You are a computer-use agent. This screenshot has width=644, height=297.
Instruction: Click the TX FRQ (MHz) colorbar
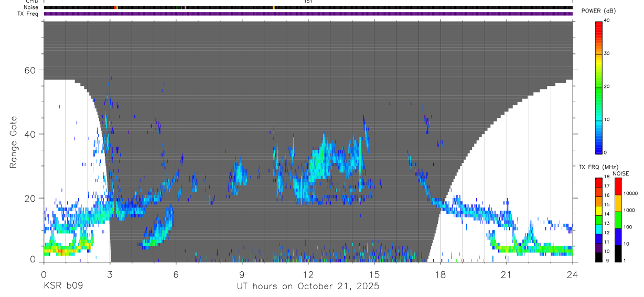tap(599, 220)
